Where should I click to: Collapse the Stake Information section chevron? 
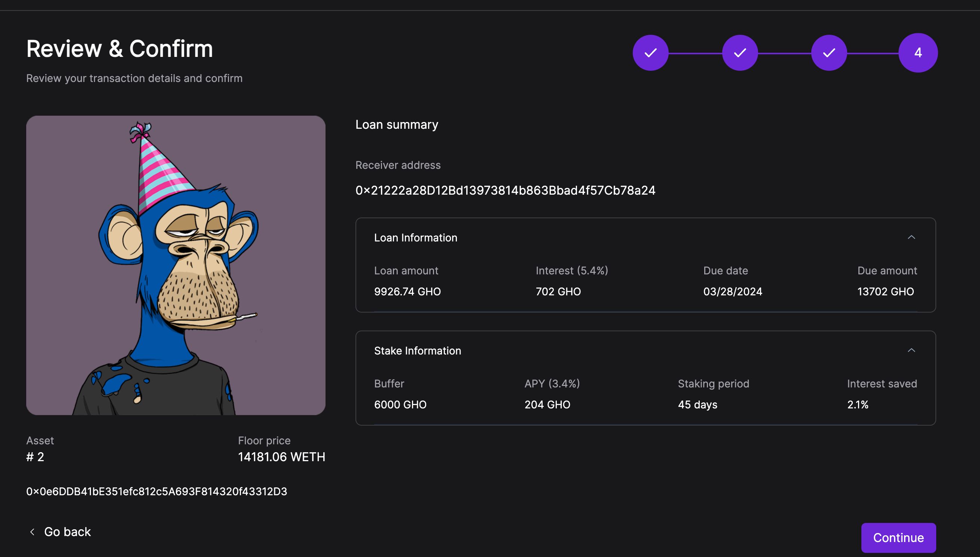click(912, 350)
